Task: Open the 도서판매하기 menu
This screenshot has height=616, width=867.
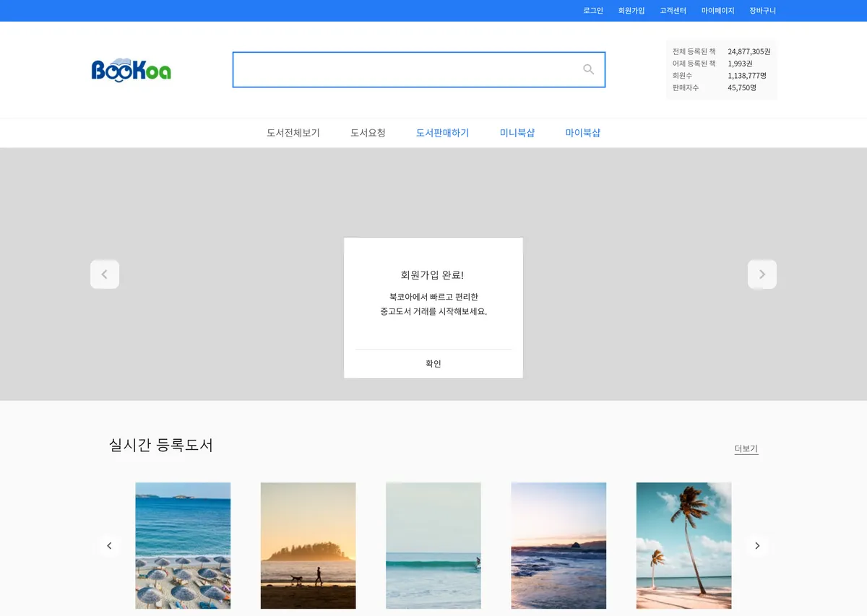Action: tap(441, 133)
